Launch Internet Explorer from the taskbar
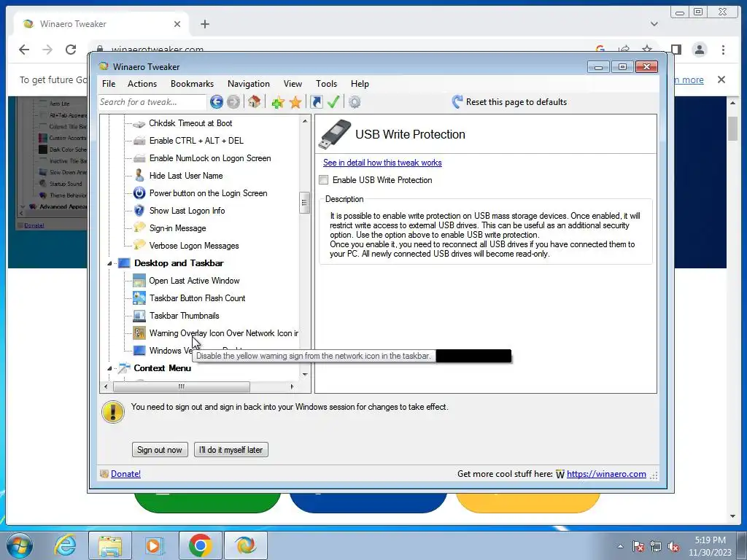 pyautogui.click(x=65, y=545)
